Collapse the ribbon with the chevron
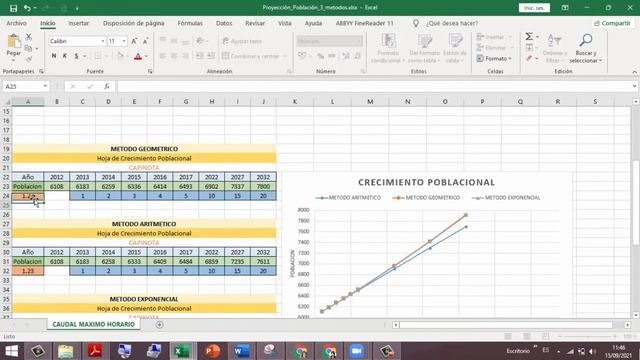 click(634, 72)
